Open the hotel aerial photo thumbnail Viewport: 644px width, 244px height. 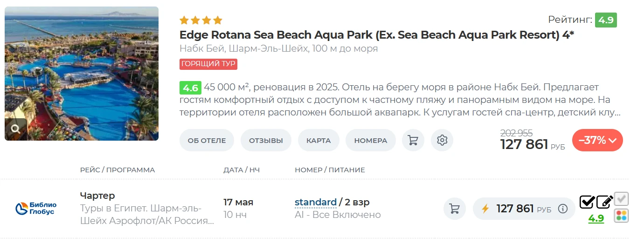[82, 74]
